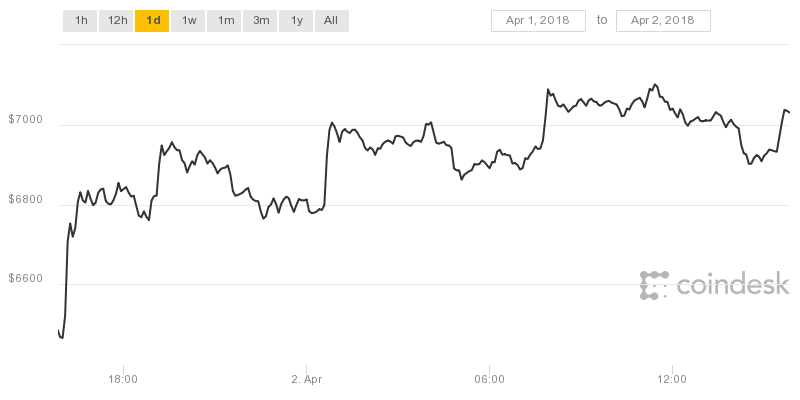The image size is (800, 400).
Task: Click the 06:00 x-axis tick label
Action: tap(489, 379)
